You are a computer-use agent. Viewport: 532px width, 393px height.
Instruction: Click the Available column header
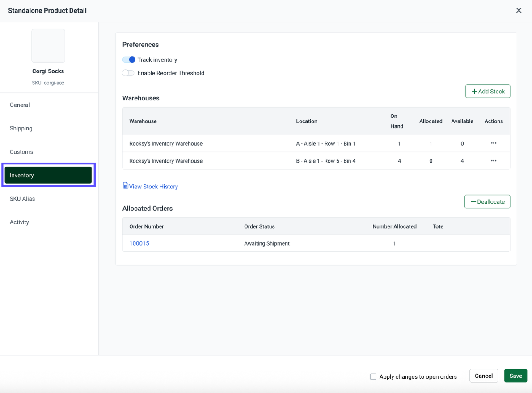pos(462,121)
